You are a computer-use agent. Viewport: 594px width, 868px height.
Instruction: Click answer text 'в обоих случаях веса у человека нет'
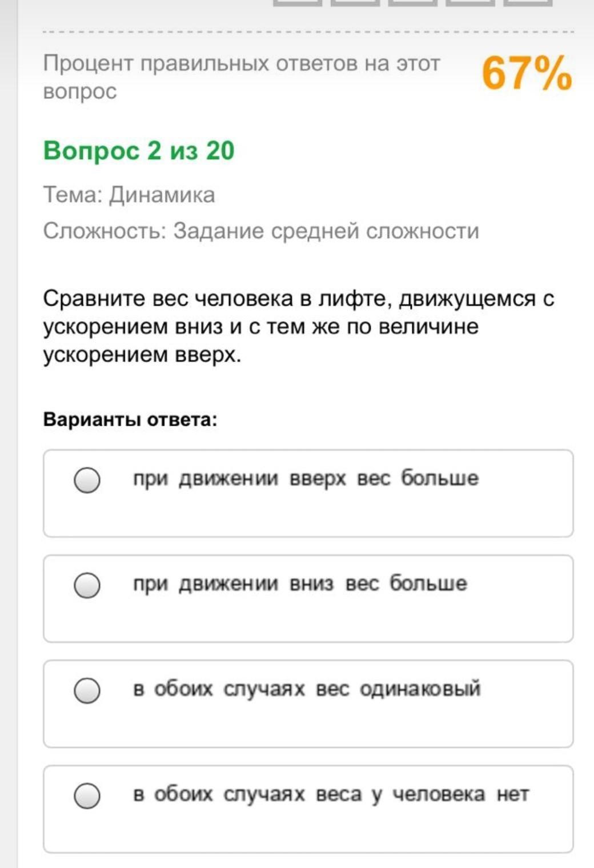click(x=331, y=794)
